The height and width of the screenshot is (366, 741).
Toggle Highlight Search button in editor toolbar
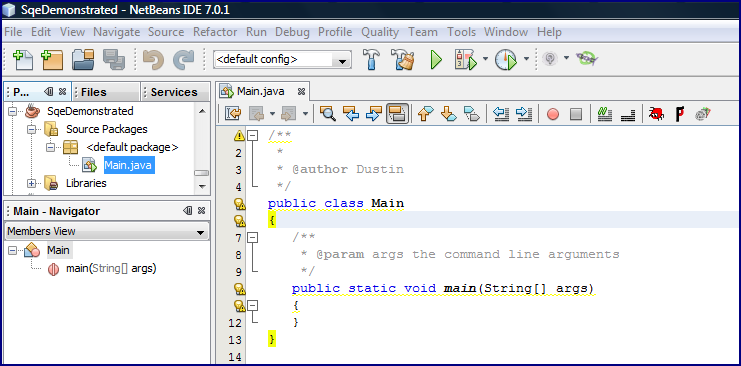click(x=397, y=113)
